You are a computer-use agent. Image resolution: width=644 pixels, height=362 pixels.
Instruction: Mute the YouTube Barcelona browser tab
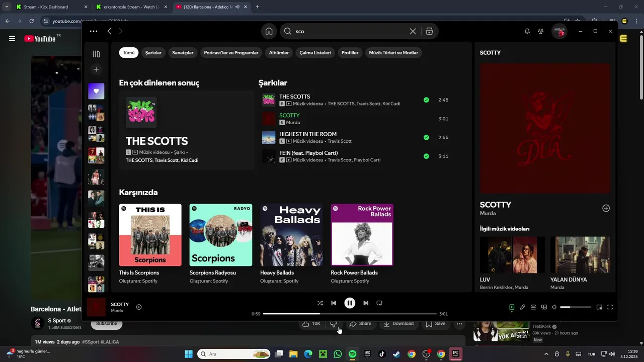click(x=237, y=7)
